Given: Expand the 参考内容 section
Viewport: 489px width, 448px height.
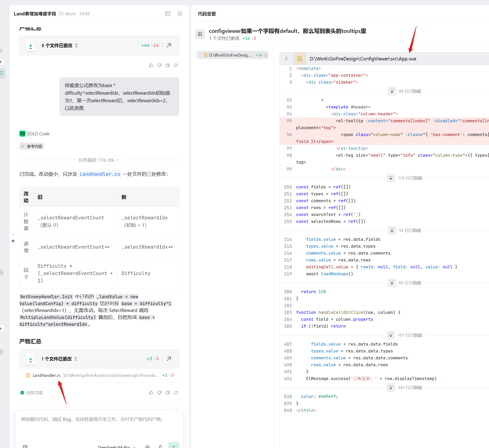Looking at the screenshot, I should pos(32,146).
